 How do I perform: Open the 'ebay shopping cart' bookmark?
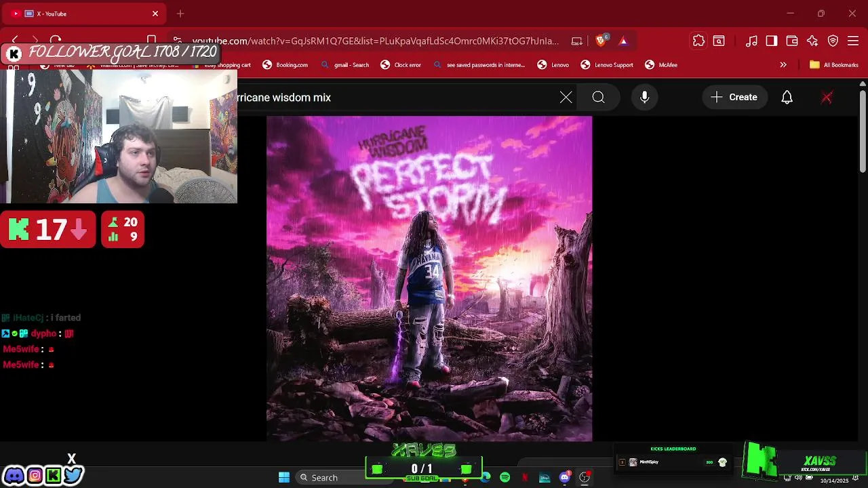click(x=222, y=65)
